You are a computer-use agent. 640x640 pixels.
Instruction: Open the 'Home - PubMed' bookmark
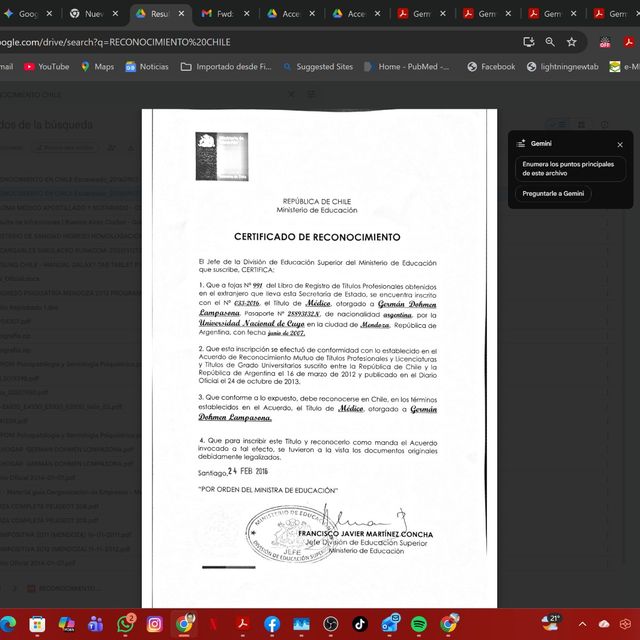pyautogui.click(x=407, y=67)
